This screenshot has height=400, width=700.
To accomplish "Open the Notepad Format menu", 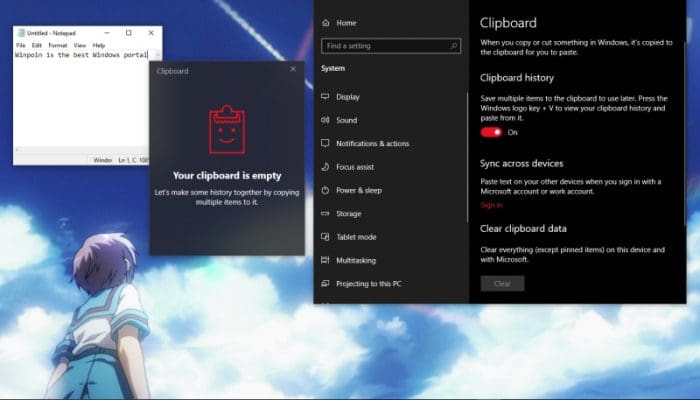I will (57, 45).
